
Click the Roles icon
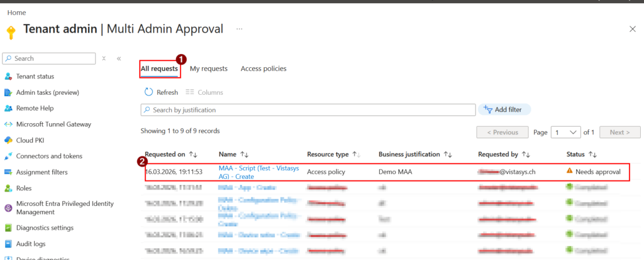8,188
